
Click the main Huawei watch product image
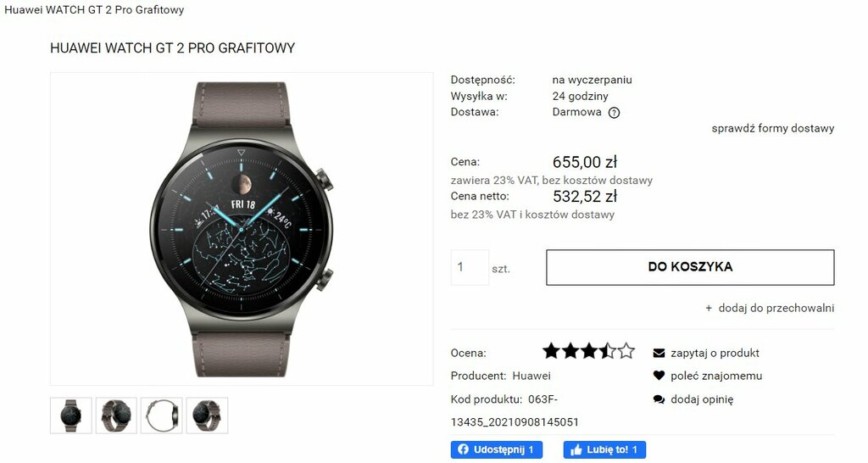pyautogui.click(x=242, y=229)
